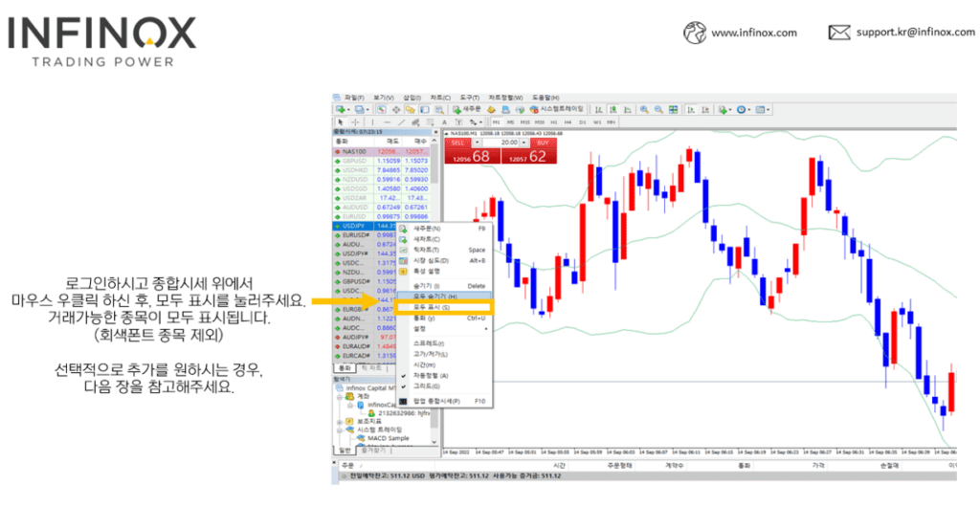Toggle the Navigator star-folder icon

410,110
